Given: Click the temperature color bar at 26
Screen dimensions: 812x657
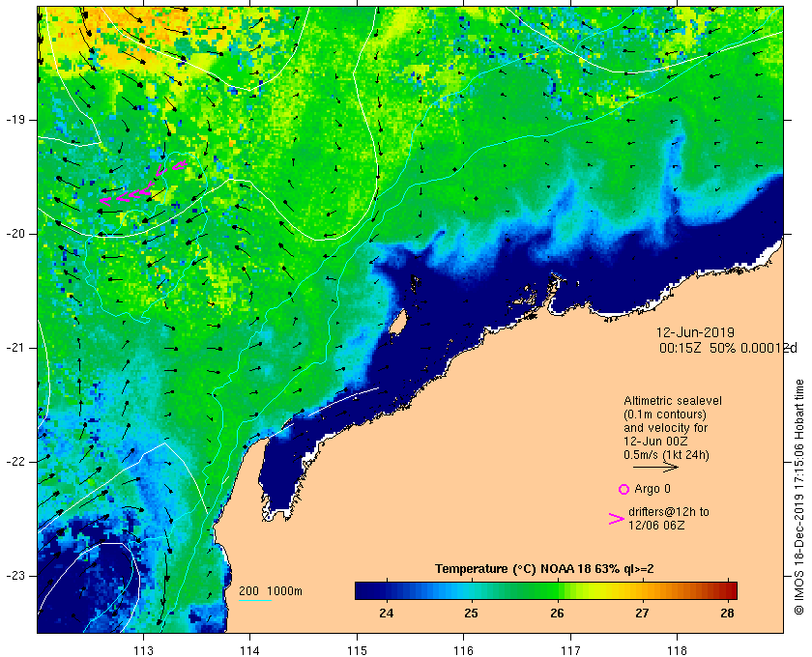Looking at the screenshot, I should [557, 590].
